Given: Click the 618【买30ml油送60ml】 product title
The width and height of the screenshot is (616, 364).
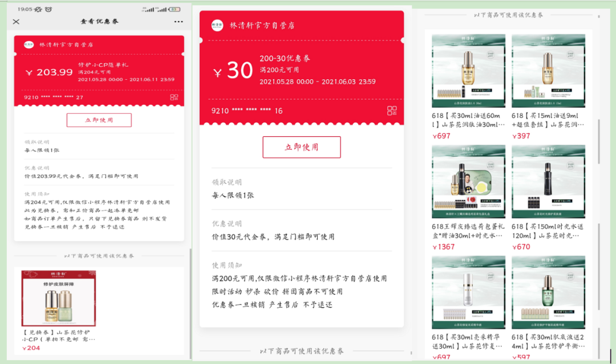Looking at the screenshot, I should (x=468, y=120).
